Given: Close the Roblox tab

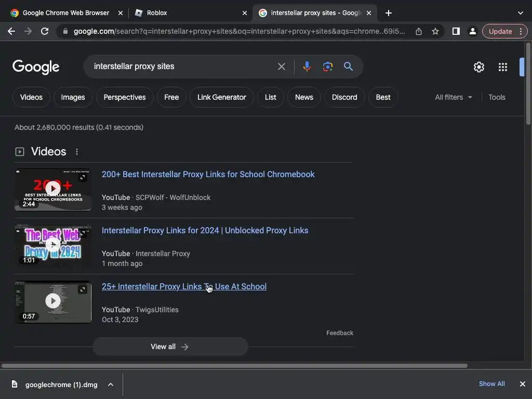Looking at the screenshot, I should click(245, 13).
